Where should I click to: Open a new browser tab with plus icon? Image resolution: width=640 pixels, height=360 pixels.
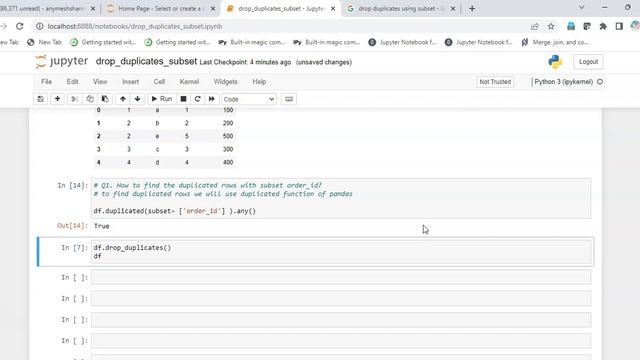point(472,8)
